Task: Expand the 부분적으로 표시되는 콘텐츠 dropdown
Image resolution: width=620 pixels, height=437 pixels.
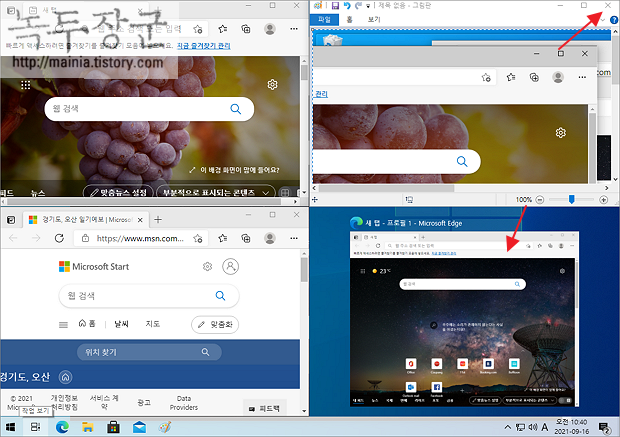Action: [216, 192]
